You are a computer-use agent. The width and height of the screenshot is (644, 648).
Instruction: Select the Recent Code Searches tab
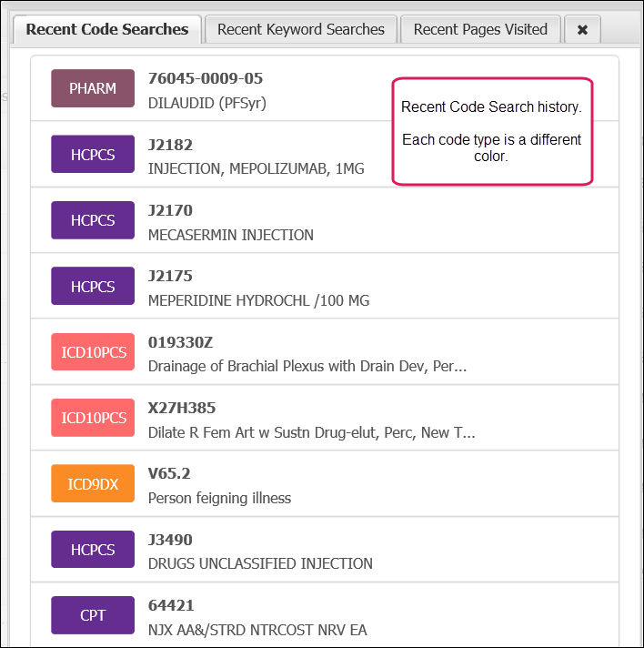click(x=107, y=29)
